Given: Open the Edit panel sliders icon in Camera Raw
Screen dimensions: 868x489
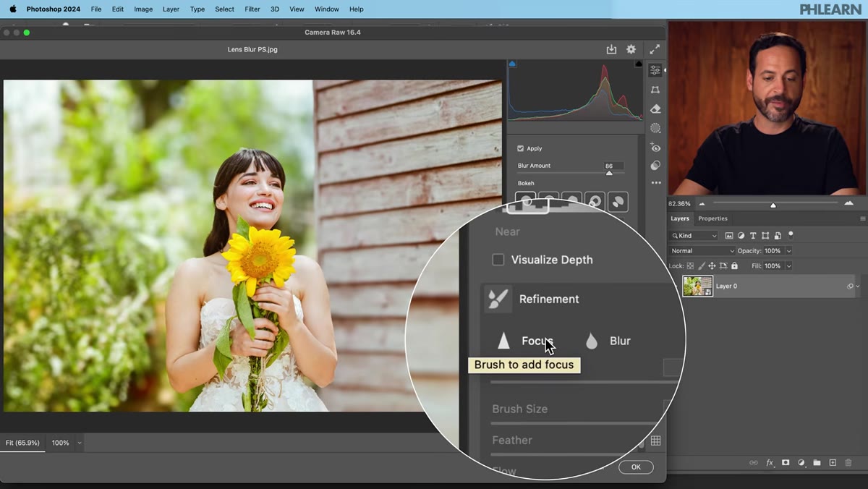Looking at the screenshot, I should tap(655, 70).
